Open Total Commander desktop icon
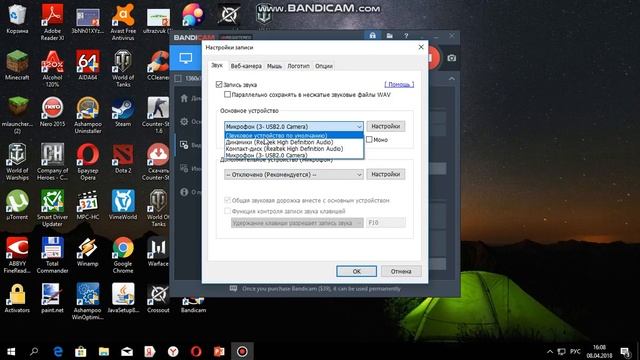640x360 pixels. (52, 255)
